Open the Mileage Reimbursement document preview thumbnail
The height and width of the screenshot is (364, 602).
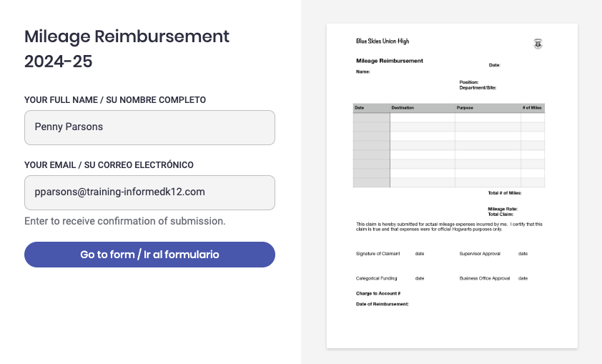452,186
